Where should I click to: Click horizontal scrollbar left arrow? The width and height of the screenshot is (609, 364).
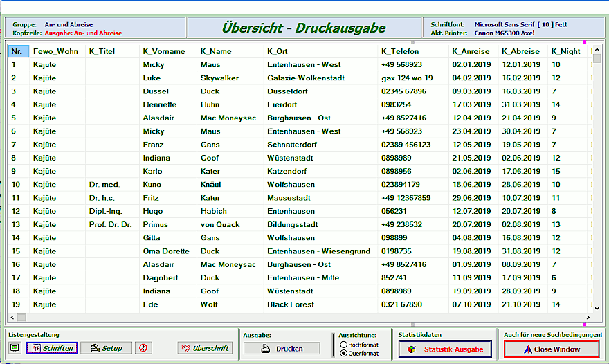click(x=21, y=317)
